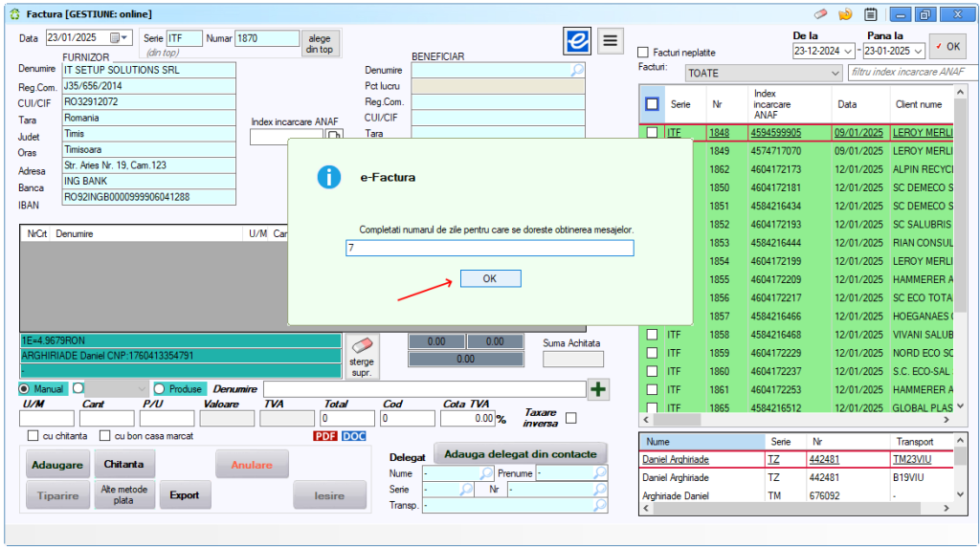The image size is (980, 547).
Task: Click transport cell 'B19VIU'
Action: 910,478
